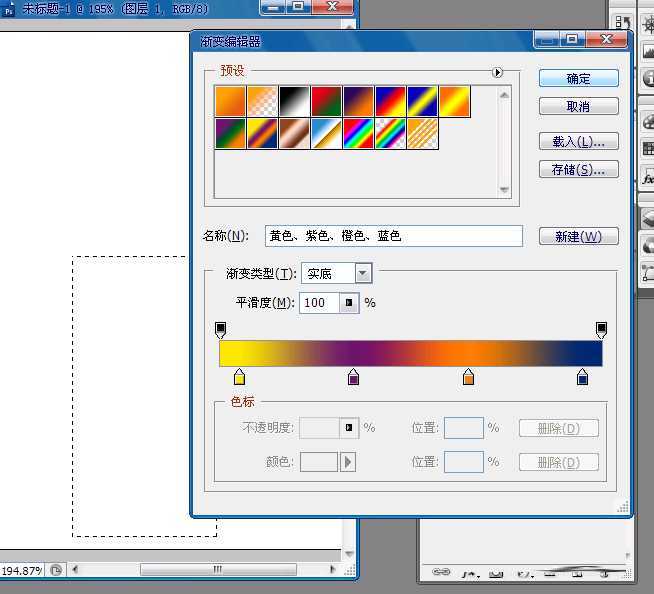
Task: Select the purple color stop
Action: click(353, 377)
